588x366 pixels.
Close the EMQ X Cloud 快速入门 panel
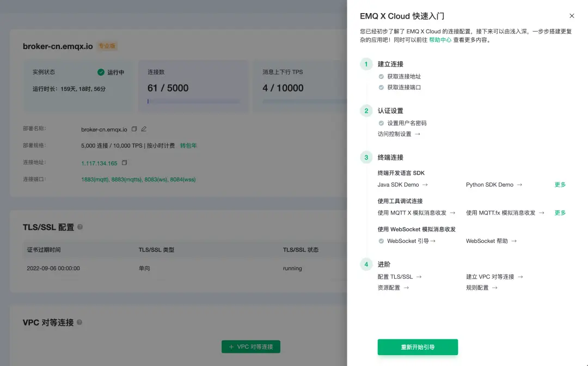(572, 16)
